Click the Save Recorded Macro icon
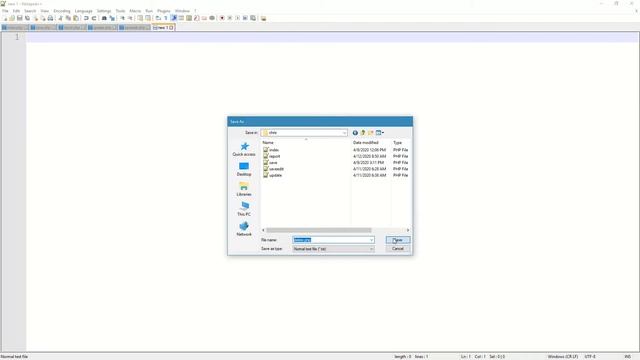640x360 pixels. [x=253, y=18]
